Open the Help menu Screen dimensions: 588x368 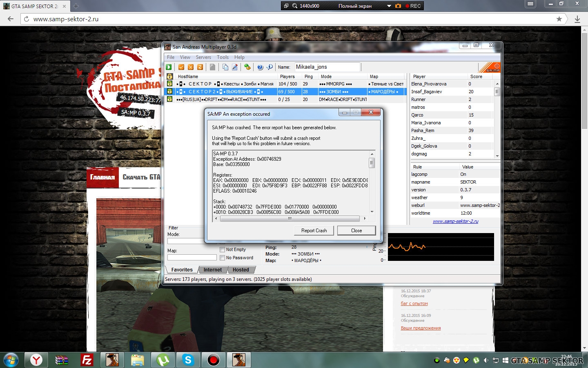[x=239, y=57]
